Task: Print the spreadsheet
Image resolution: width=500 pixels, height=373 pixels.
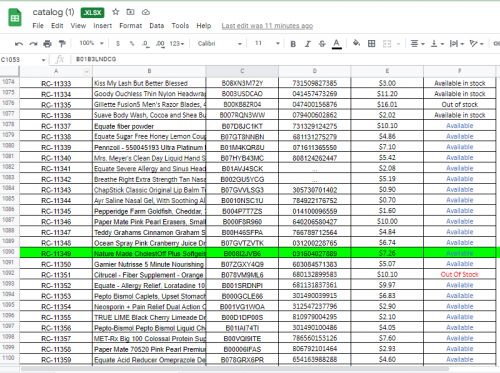Action: (48, 44)
